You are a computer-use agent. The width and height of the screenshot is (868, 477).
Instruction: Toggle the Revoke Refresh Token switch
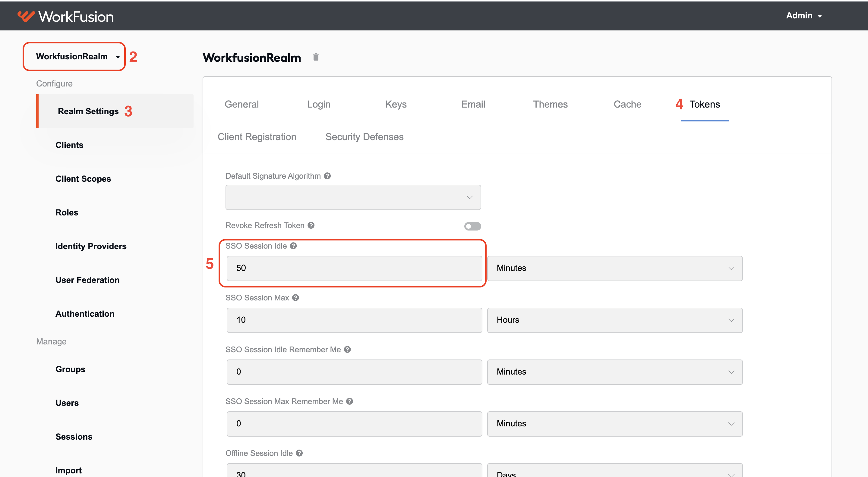coord(472,226)
